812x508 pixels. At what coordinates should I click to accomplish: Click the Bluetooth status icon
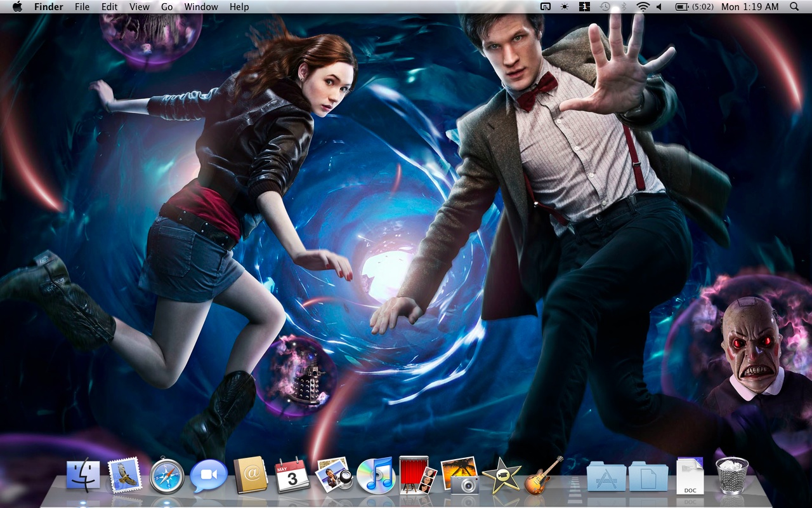[623, 6]
